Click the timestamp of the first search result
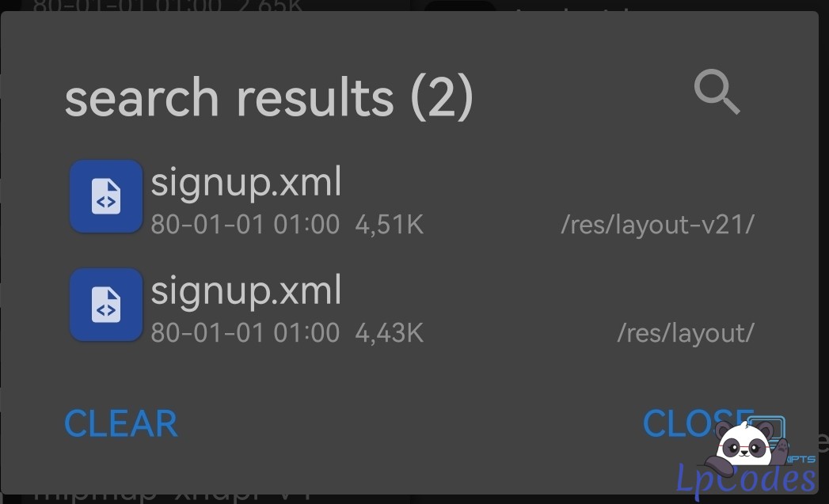This screenshot has height=504, width=829. (x=243, y=225)
